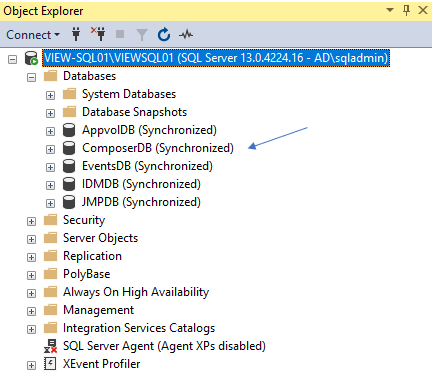
Task: Click the Connect Object Explorer plug icon
Action: (x=76, y=34)
